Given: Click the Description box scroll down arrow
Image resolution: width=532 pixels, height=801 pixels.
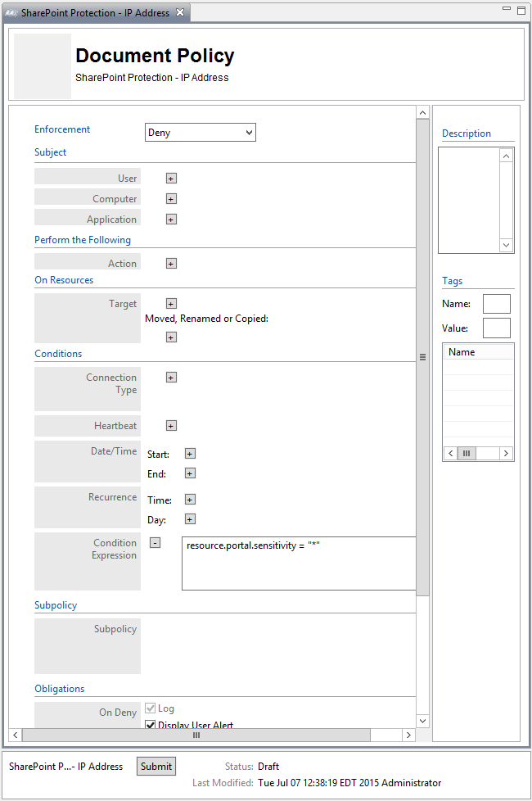Looking at the screenshot, I should point(506,245).
